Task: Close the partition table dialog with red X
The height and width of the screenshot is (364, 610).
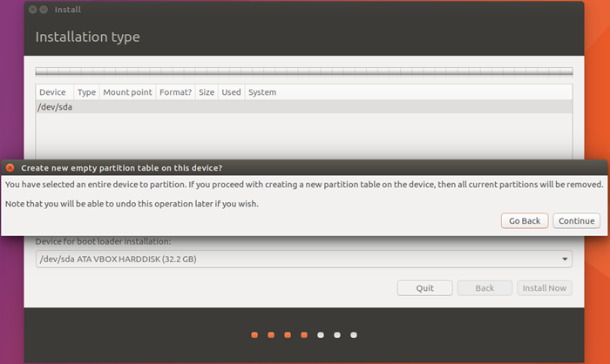Action: pyautogui.click(x=10, y=167)
